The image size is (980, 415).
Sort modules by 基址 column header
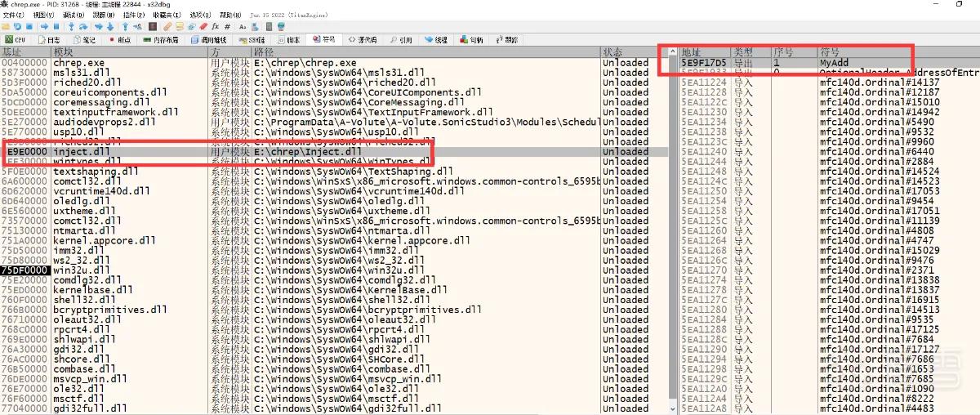coord(25,52)
